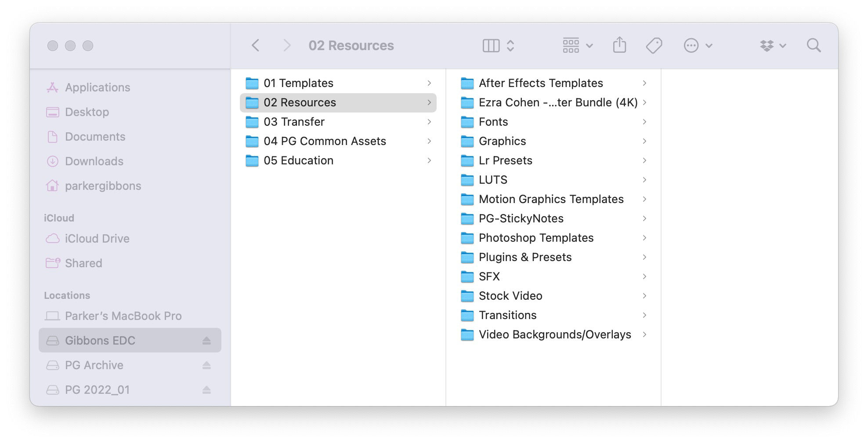Expand the Fonts folder chevron
This screenshot has width=868, height=443.
(644, 122)
